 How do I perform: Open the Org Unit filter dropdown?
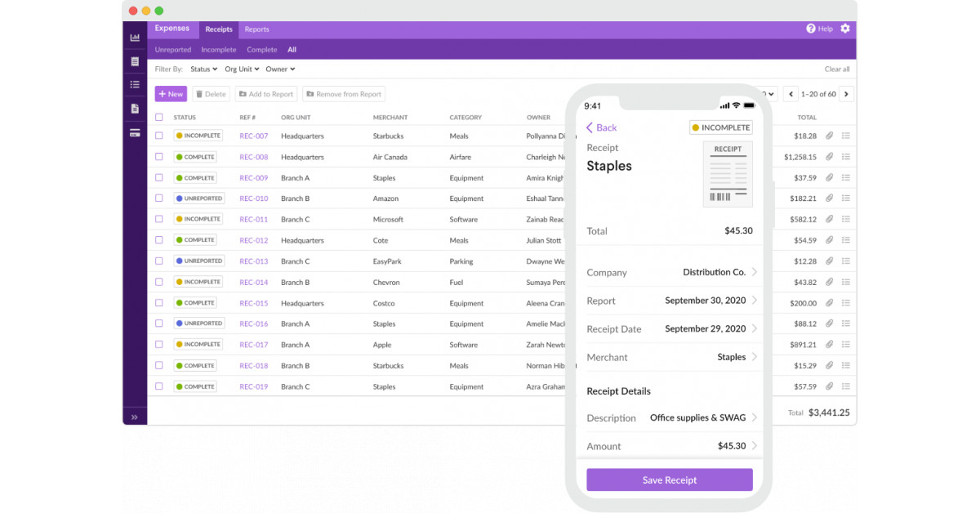[243, 69]
